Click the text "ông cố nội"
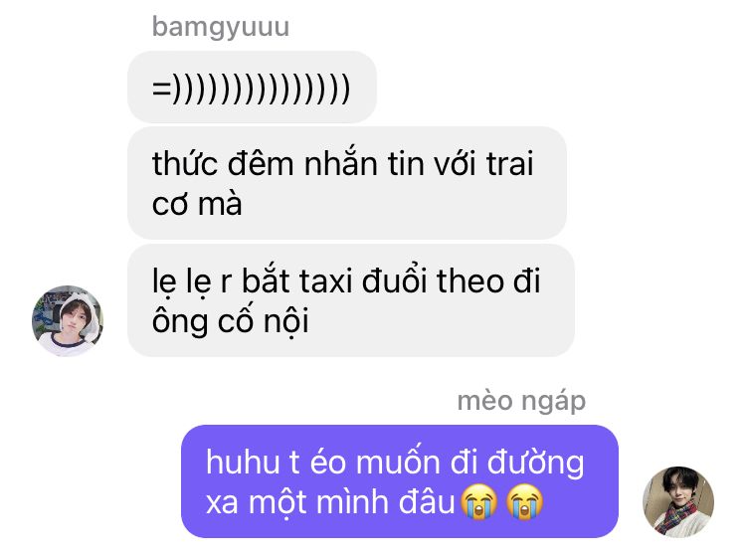 (x=231, y=321)
